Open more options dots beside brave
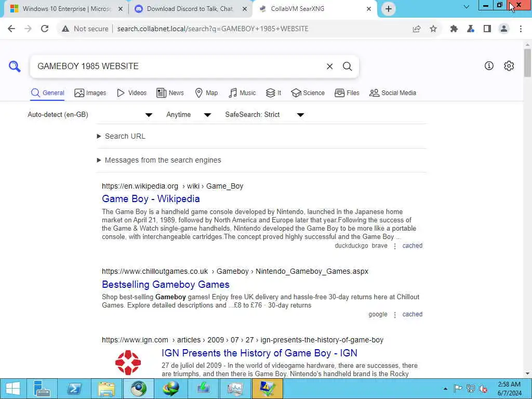This screenshot has width=532, height=399. 395,246
